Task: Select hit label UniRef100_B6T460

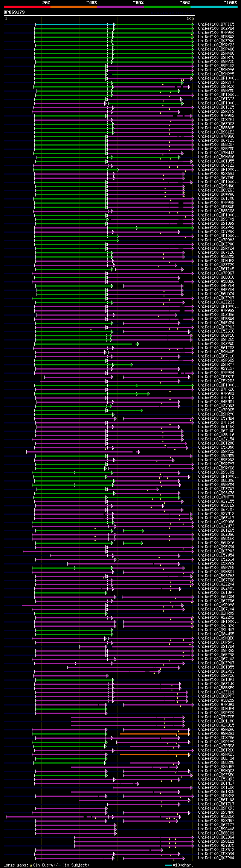Action: pyautogui.click(x=216, y=426)
